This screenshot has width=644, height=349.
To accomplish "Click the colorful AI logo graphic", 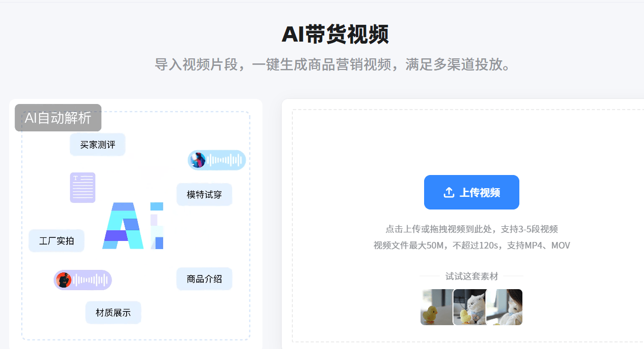I will point(133,226).
